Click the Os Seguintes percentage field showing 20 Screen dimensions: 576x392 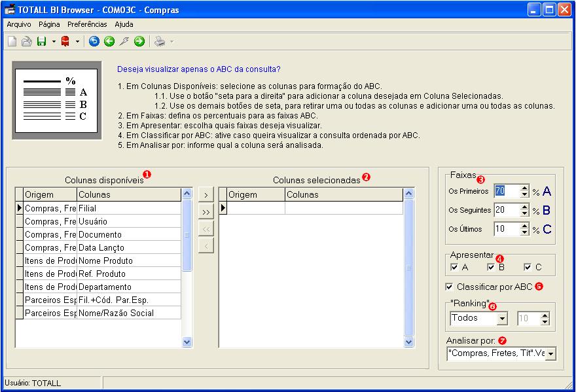click(x=507, y=210)
